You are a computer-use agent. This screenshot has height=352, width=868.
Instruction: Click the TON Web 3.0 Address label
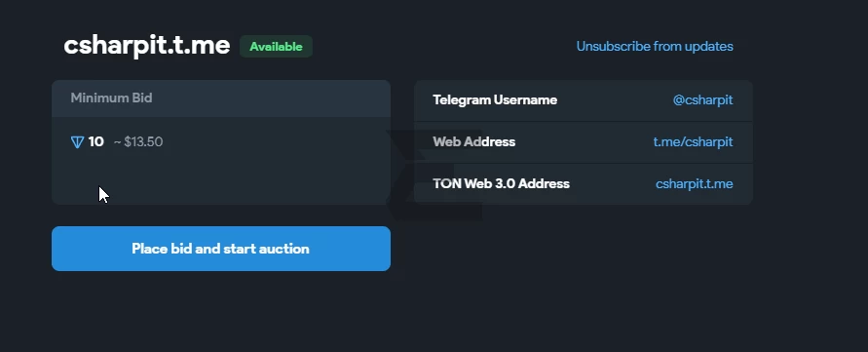(501, 183)
